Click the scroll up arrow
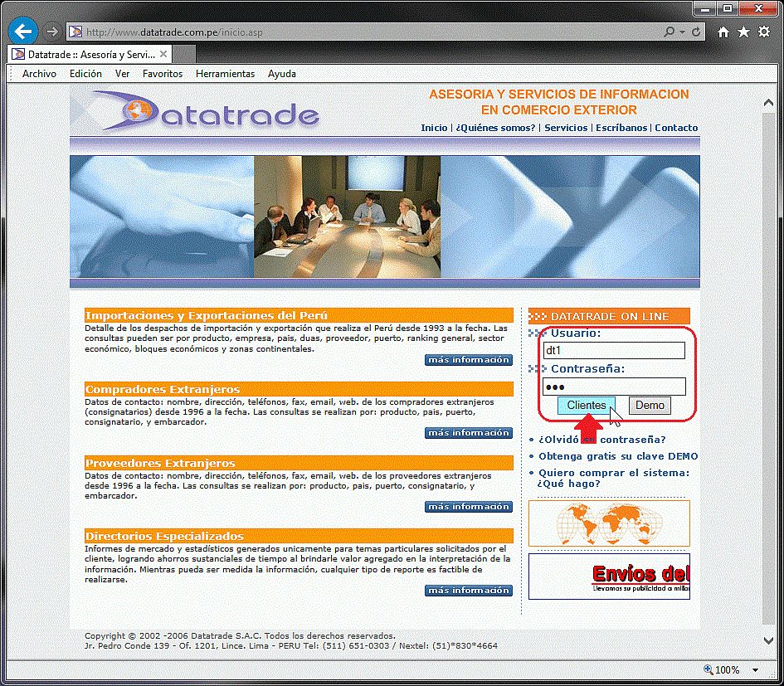784x686 pixels. pyautogui.click(x=768, y=103)
